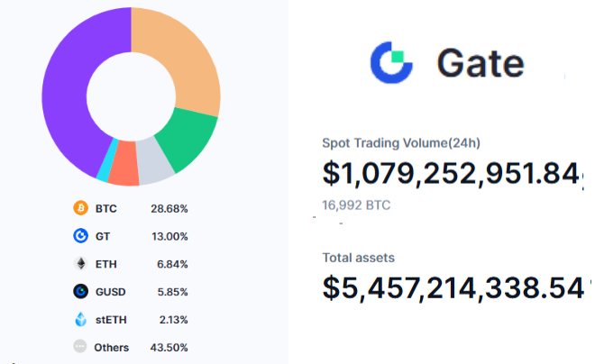Screen dimensions: 595x364
Task: Click the 6.84% value
Action: [x=172, y=264]
